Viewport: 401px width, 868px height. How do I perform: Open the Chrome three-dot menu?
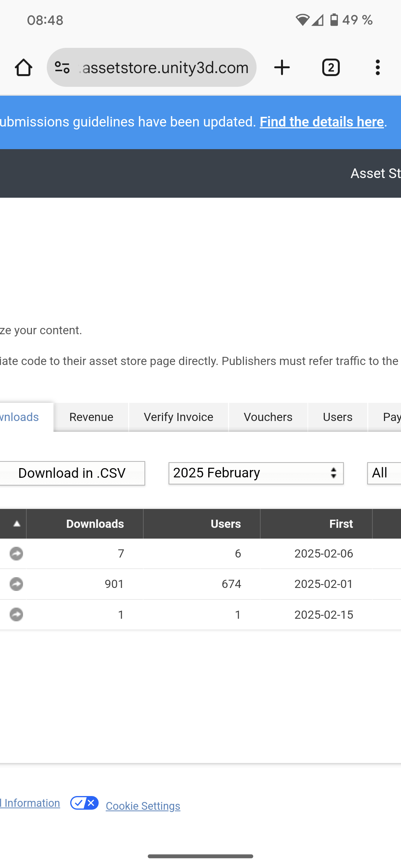click(x=378, y=68)
